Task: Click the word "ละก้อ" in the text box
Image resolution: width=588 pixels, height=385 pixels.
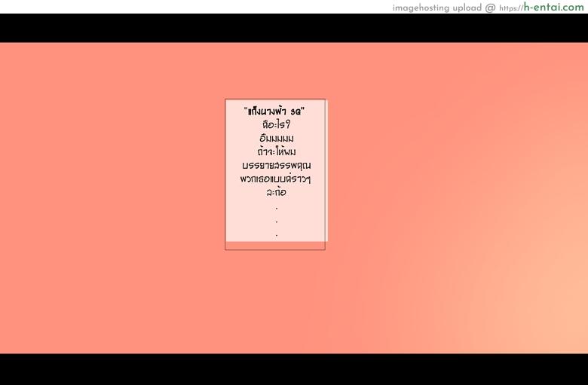Action: (276, 193)
